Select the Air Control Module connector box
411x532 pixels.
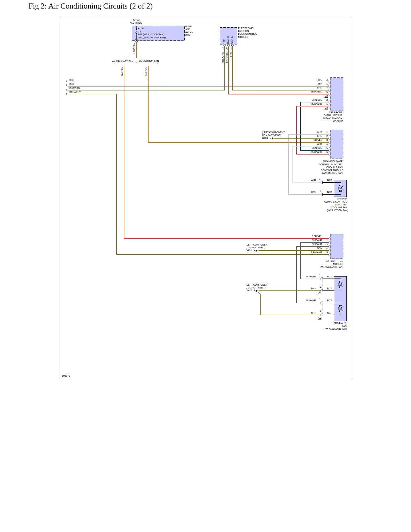337,246
